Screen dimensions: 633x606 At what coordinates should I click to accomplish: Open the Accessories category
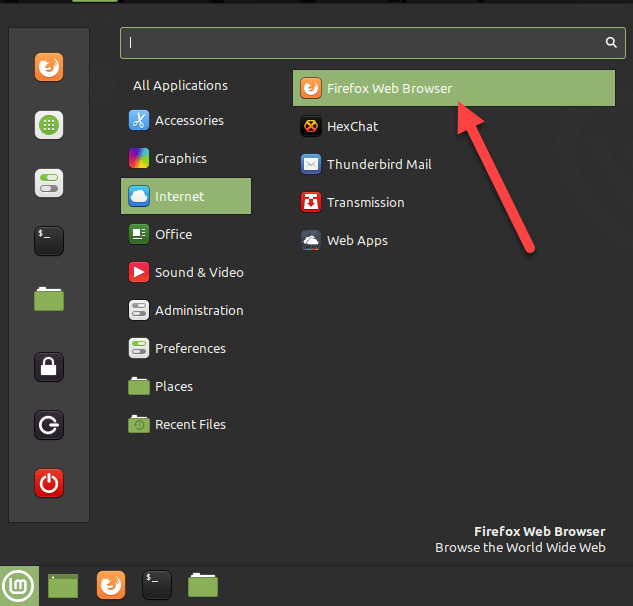point(186,120)
